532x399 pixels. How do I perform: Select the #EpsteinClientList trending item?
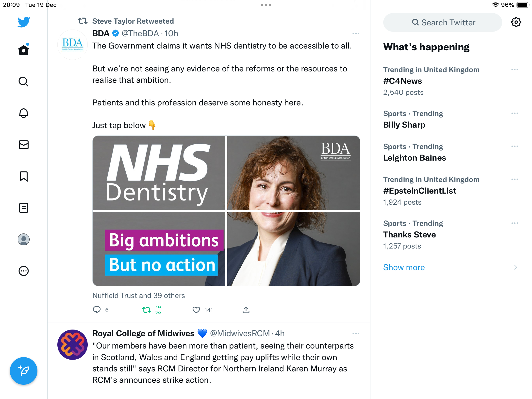pos(451,191)
